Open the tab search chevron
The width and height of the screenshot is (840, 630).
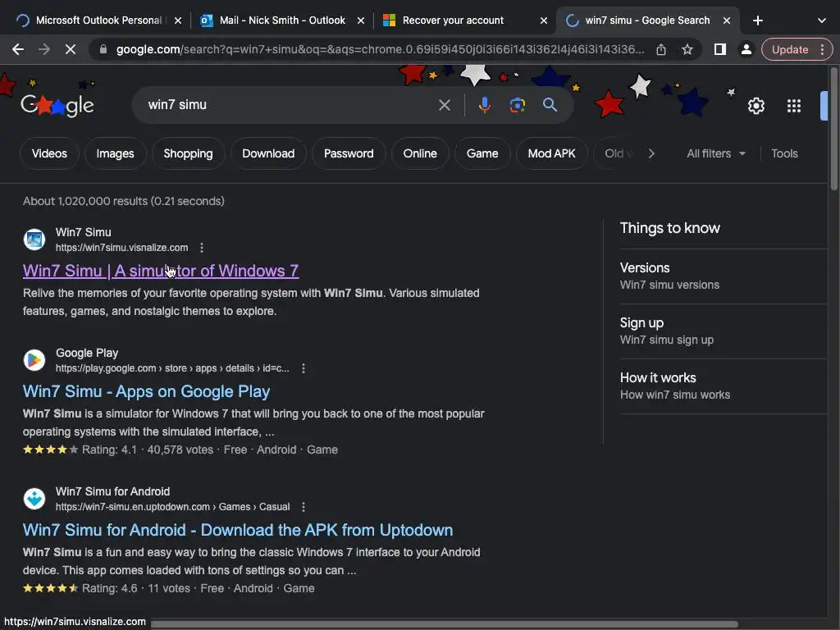821,21
